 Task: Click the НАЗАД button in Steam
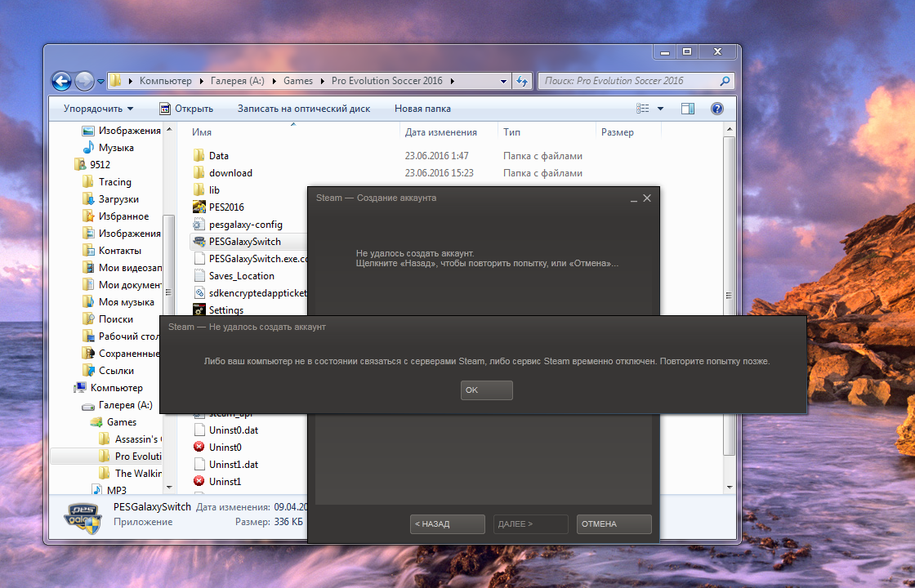[x=447, y=524]
